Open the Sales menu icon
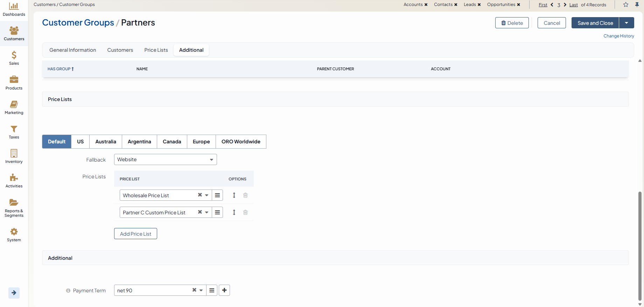The width and height of the screenshot is (644, 307). click(x=14, y=58)
